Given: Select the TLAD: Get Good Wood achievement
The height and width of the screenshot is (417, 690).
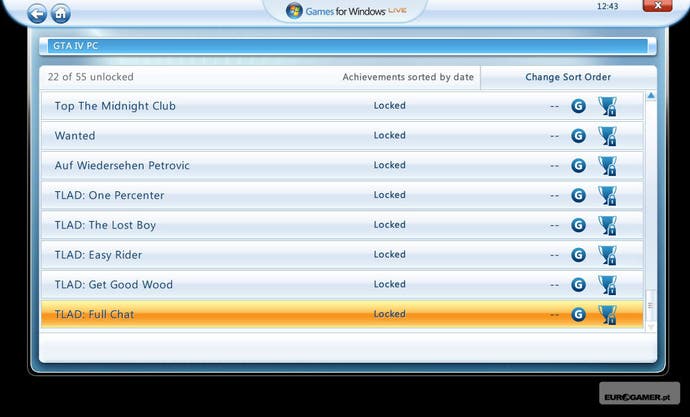Looking at the screenshot, I should pos(342,285).
